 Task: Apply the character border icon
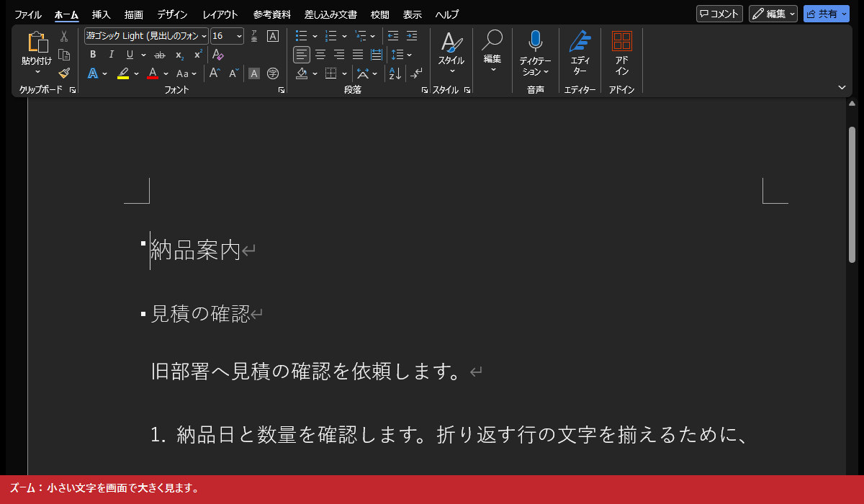click(x=273, y=36)
